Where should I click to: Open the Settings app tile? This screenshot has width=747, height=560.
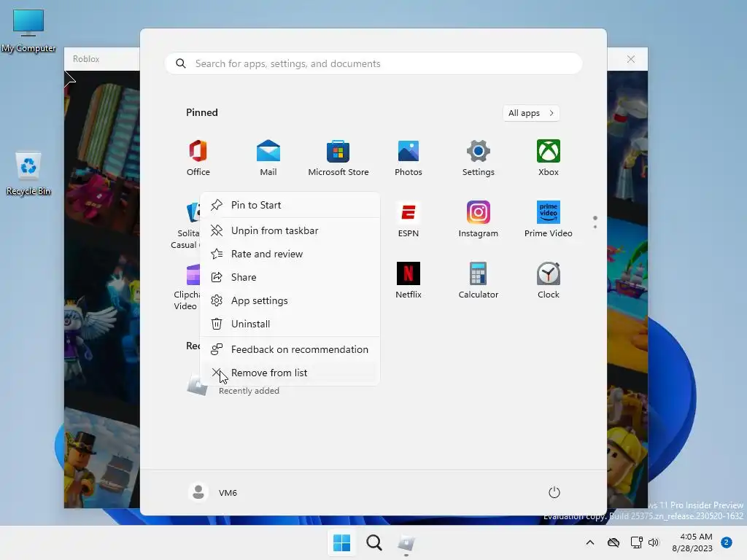(479, 158)
